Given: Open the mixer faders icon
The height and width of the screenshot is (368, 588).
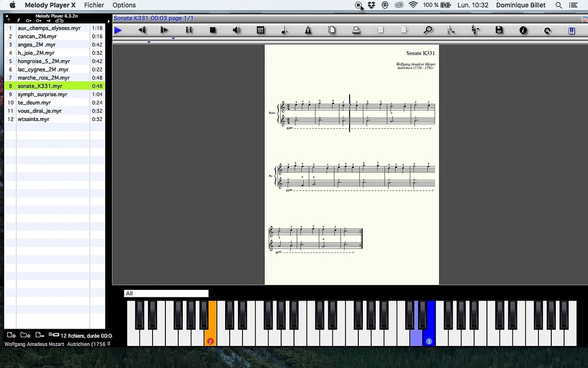Looking at the screenshot, I should pyautogui.click(x=260, y=30).
